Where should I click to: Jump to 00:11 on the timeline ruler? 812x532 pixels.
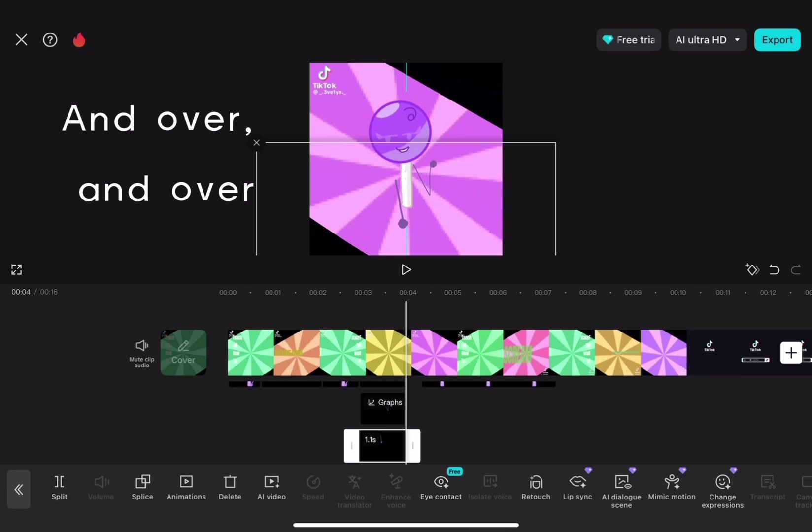click(723, 293)
